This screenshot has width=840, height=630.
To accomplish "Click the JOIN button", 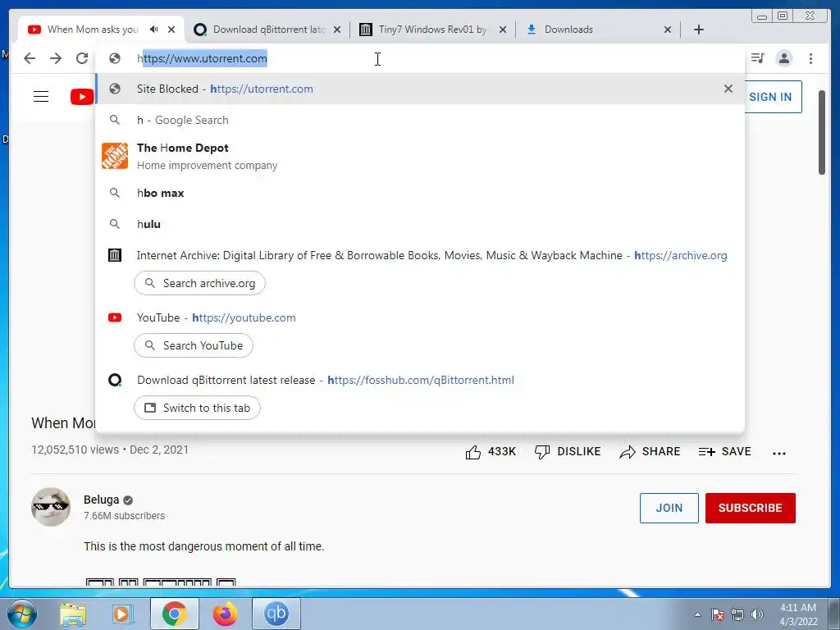I will click(x=669, y=508).
